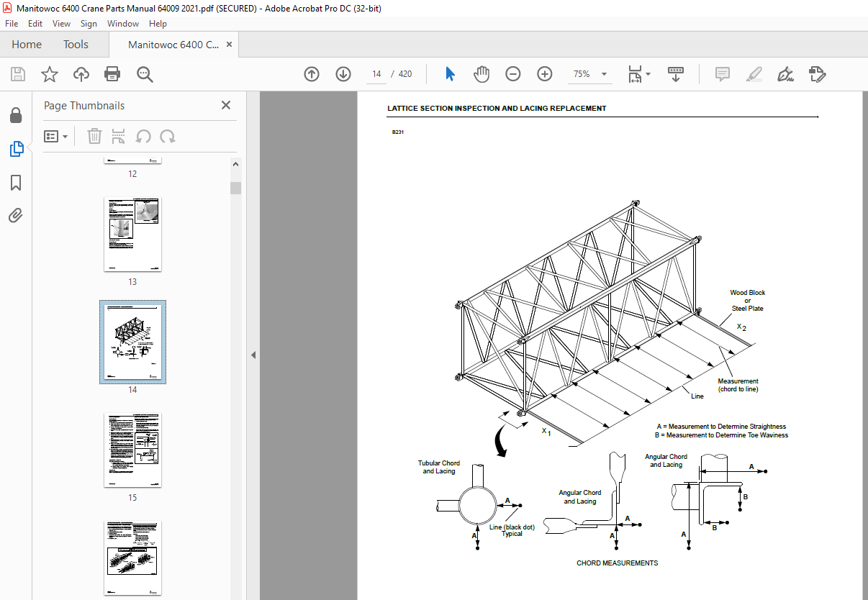The image size is (868, 600).
Task: Zoom out with the minus icon
Action: (513, 74)
